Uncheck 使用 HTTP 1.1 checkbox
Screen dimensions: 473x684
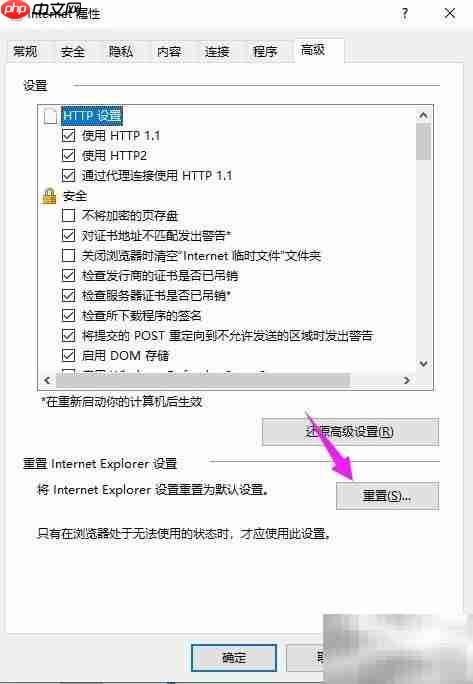(x=69, y=136)
